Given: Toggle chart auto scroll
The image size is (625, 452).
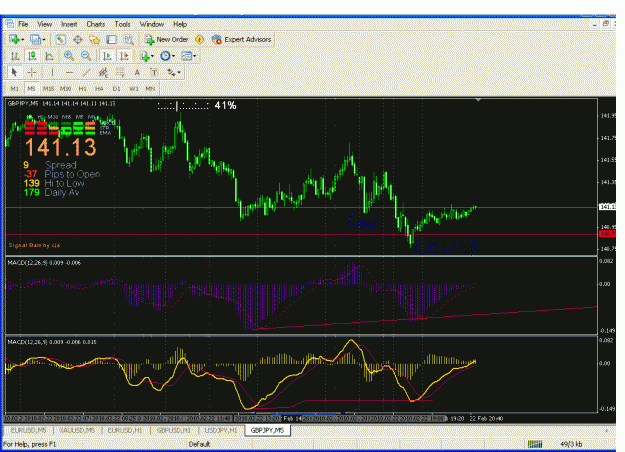Looking at the screenshot, I should [x=107, y=56].
